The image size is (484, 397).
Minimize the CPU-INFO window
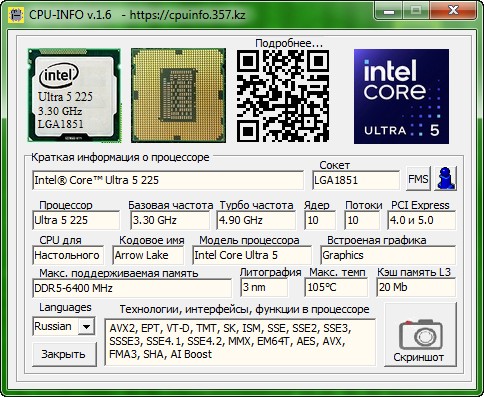pos(389,11)
